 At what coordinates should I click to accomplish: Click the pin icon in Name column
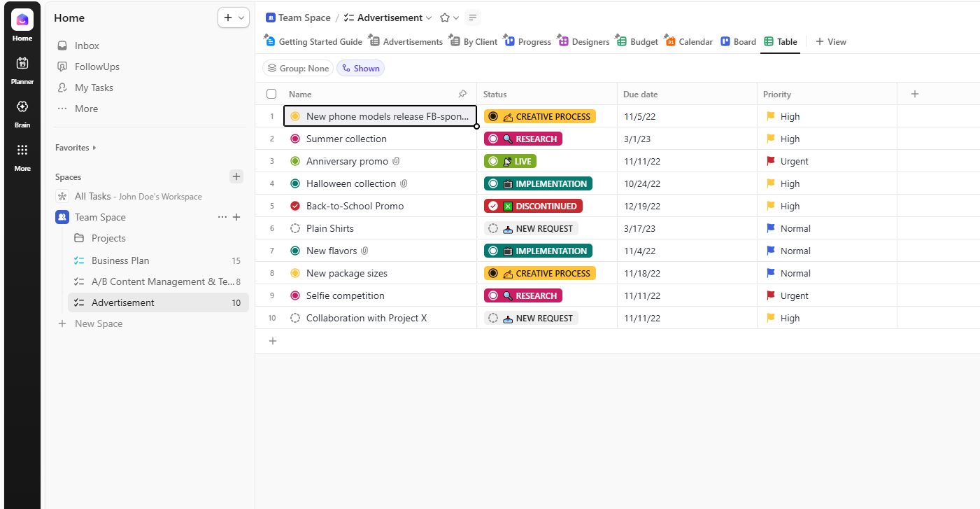click(x=462, y=95)
